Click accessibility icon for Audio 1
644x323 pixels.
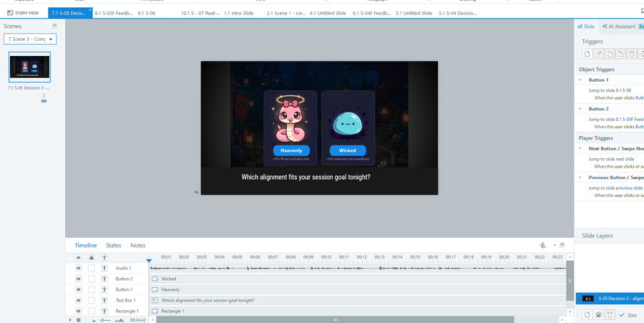[x=104, y=268]
